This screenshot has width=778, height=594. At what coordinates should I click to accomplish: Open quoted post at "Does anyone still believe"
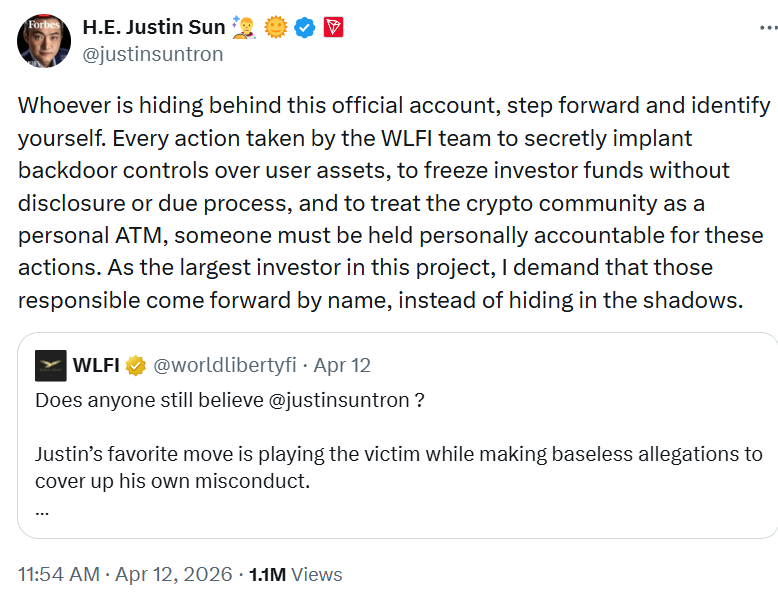(x=130, y=400)
